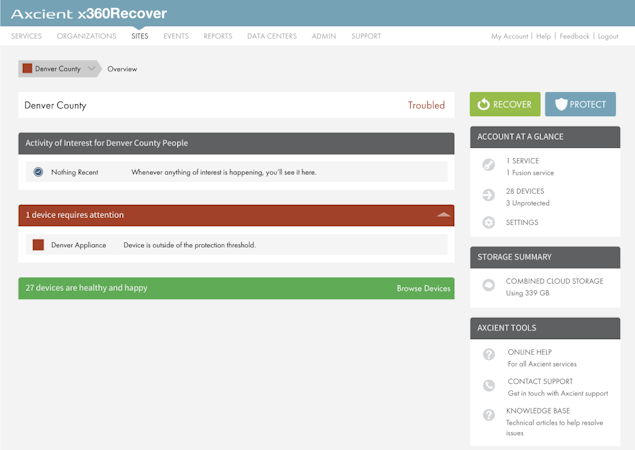This screenshot has height=450, width=635.
Task: Click the protection threshold message text
Action: pyautogui.click(x=190, y=245)
